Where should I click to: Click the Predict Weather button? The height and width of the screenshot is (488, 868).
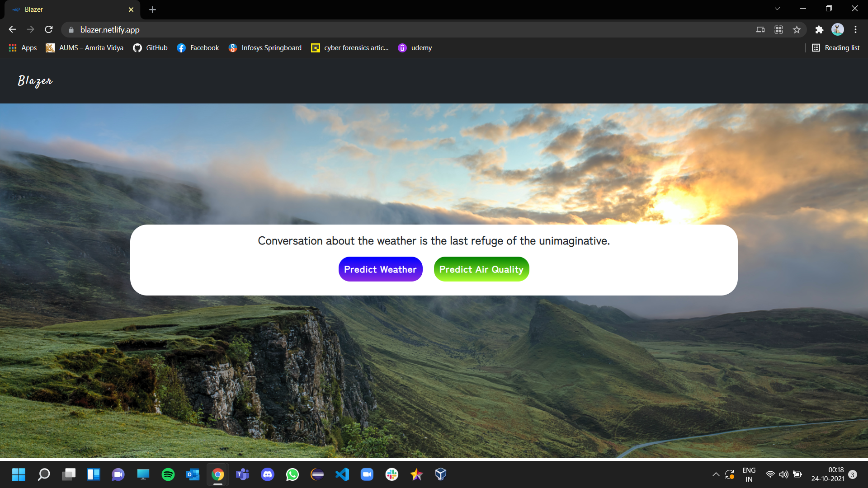(380, 269)
